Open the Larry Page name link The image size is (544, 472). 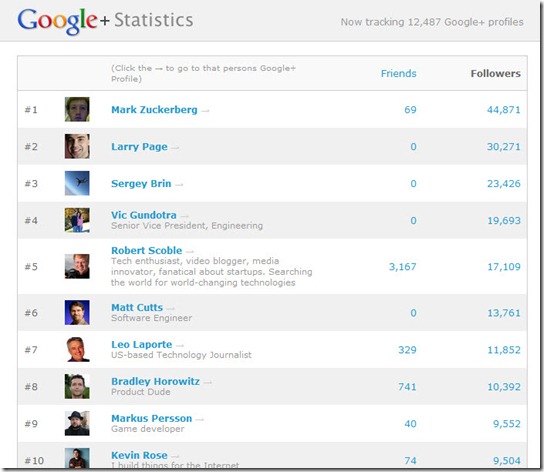139,147
